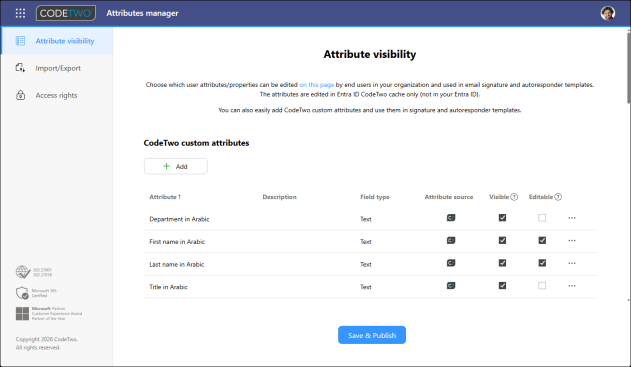
Task: Click attribute source icon for Title in Arabic
Action: click(x=451, y=285)
